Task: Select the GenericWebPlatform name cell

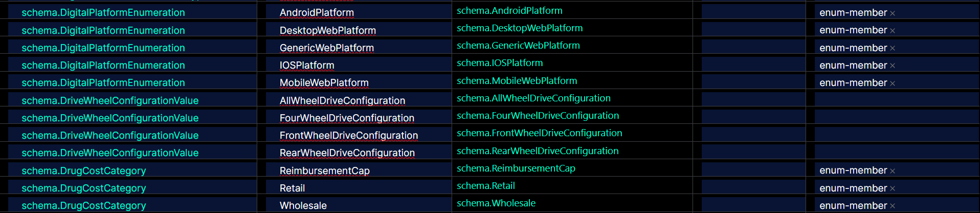Action: (327, 48)
